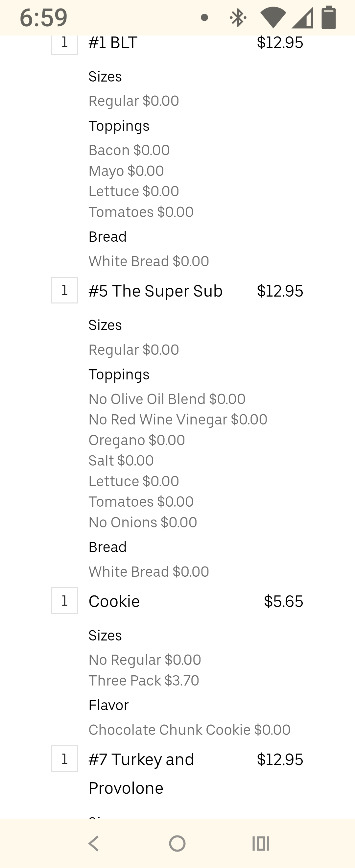This screenshot has width=355, height=868.
Task: Tap the Three Pack $3.70 size option
Action: tap(144, 680)
